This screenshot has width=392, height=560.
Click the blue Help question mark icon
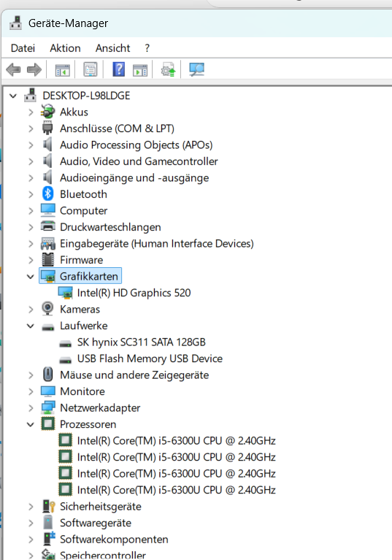[x=118, y=69]
